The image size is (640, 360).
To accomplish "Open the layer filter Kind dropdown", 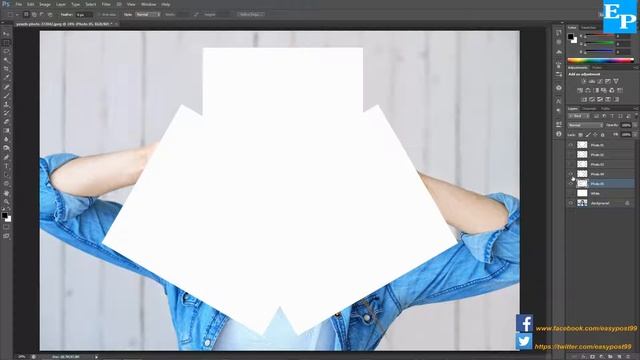I will [578, 116].
